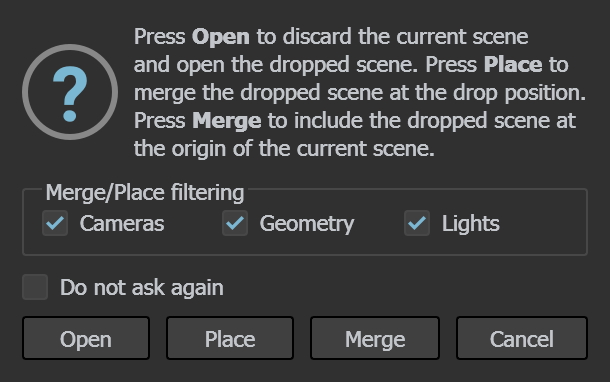Screen dimensions: 610x382
Task: Choose the Place button
Action: coord(230,338)
